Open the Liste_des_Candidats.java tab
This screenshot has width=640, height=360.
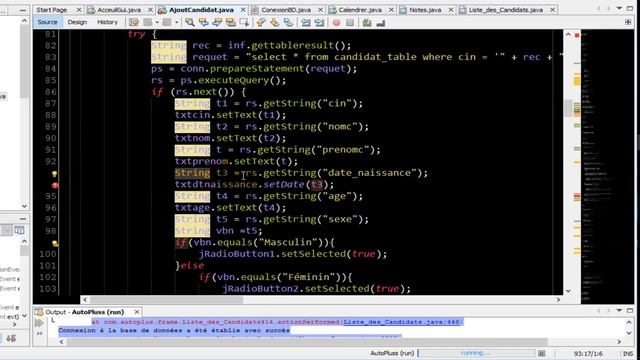click(x=505, y=9)
